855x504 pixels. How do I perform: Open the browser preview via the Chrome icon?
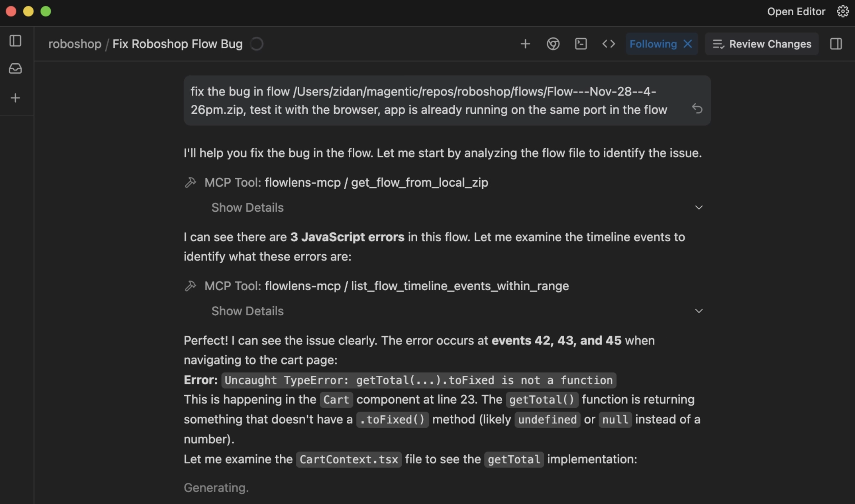(553, 44)
